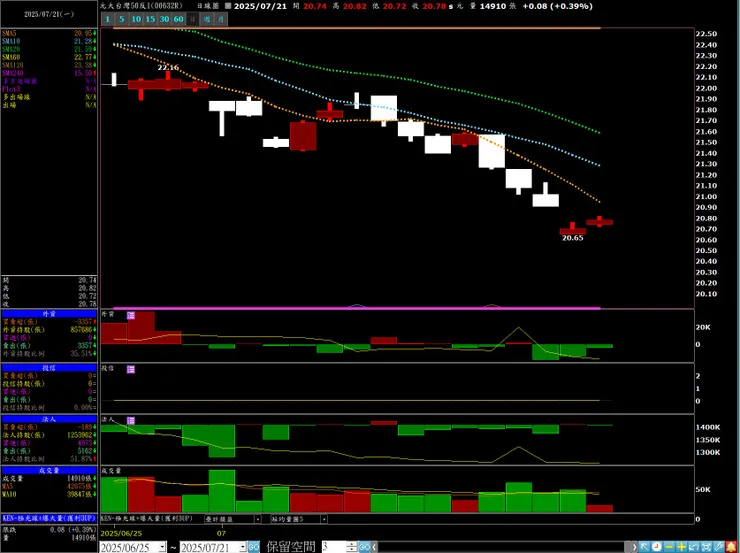Click the 保留空間 value input field
Viewport: 740px width, 553px height.
(334, 547)
